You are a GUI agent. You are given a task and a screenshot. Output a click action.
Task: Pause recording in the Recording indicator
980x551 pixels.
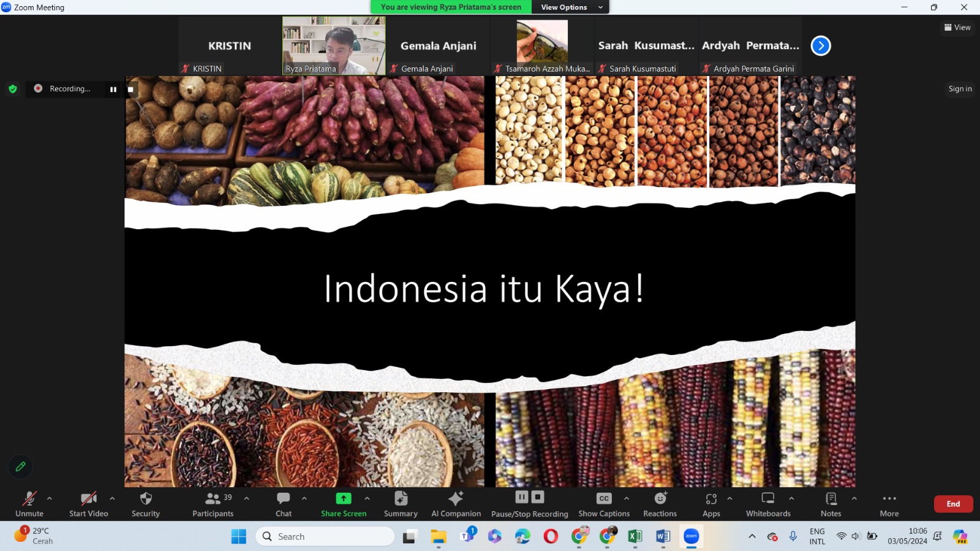tap(113, 89)
